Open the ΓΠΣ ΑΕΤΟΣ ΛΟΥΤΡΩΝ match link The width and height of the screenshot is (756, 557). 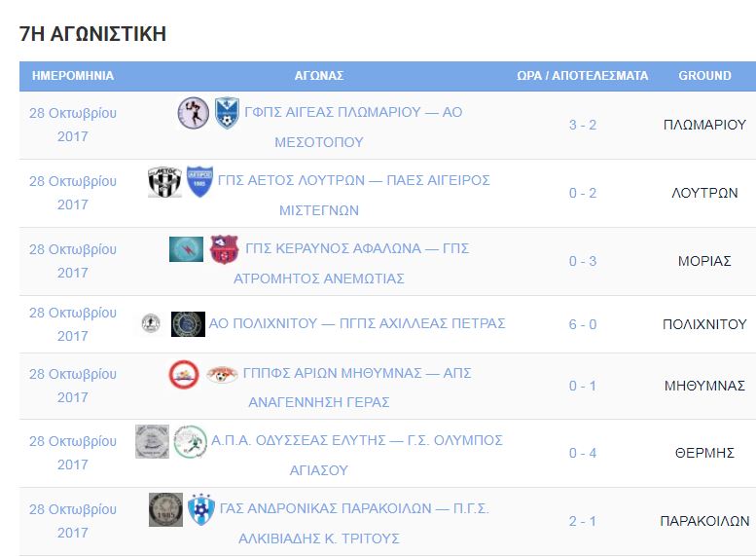354,195
